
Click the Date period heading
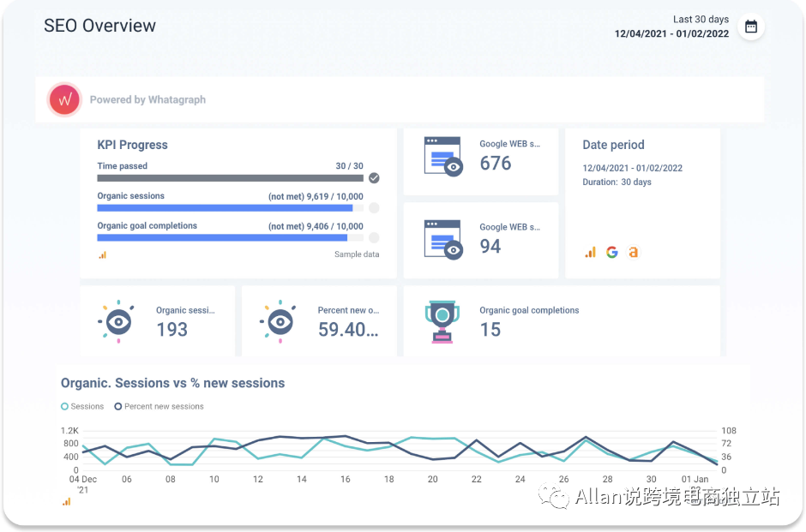pyautogui.click(x=613, y=145)
